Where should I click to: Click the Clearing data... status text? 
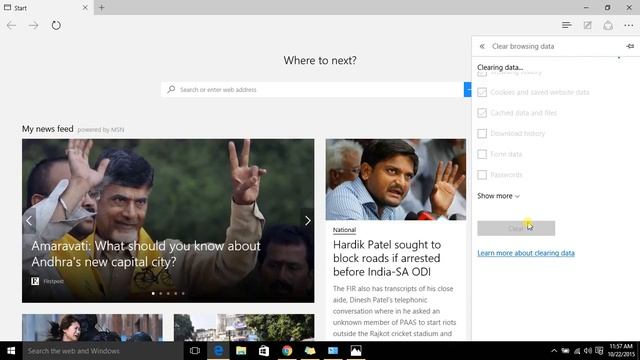click(500, 67)
